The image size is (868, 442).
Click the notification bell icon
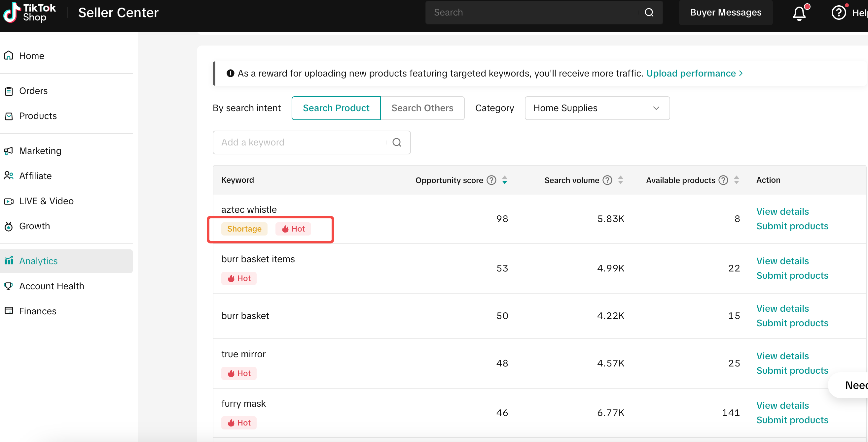tap(799, 13)
